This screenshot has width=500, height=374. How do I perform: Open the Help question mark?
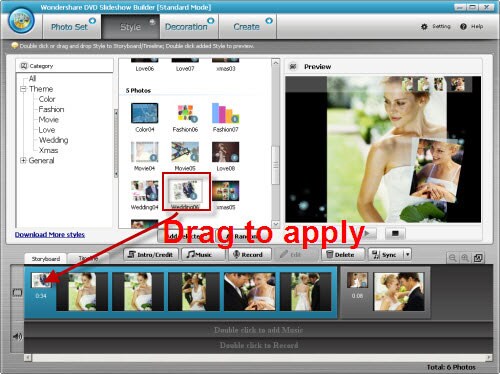471,26
